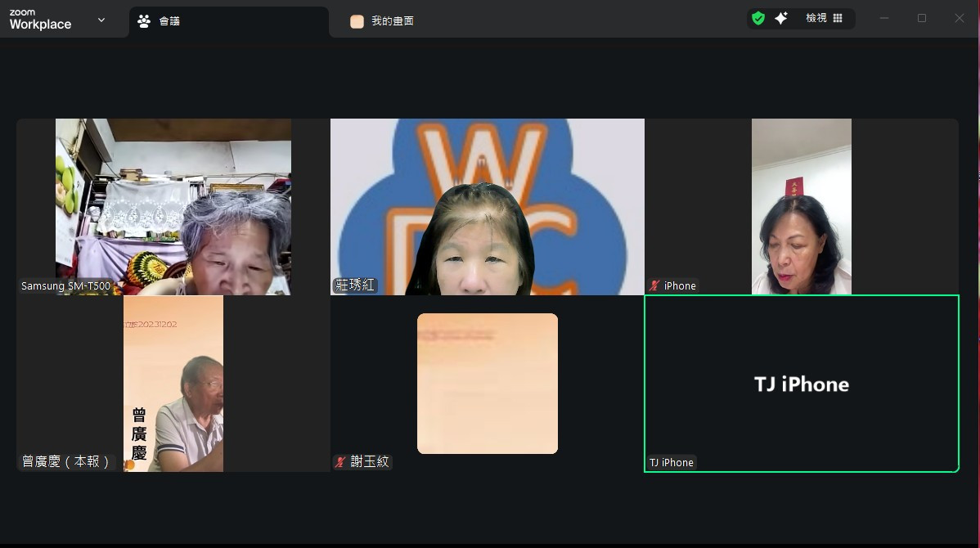Click the muted mic icon beside iPhone

654,285
